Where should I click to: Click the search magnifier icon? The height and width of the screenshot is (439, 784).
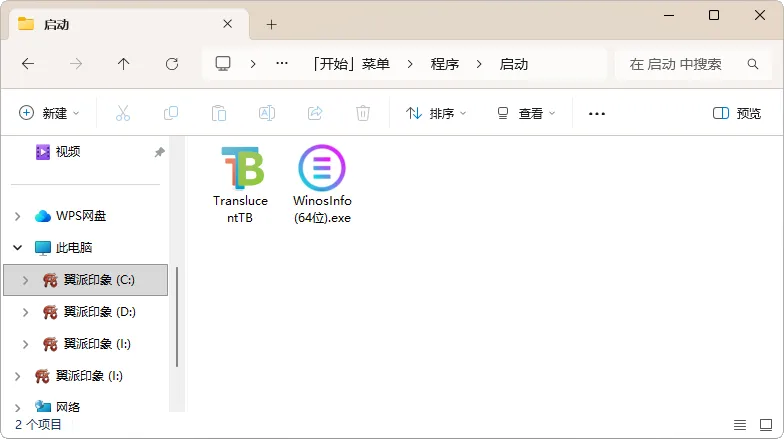coord(752,64)
